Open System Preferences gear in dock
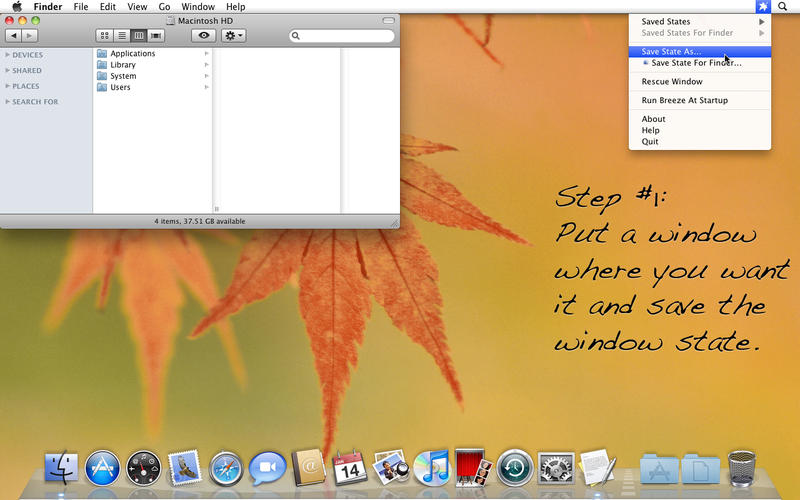The height and width of the screenshot is (500, 800). [555, 466]
